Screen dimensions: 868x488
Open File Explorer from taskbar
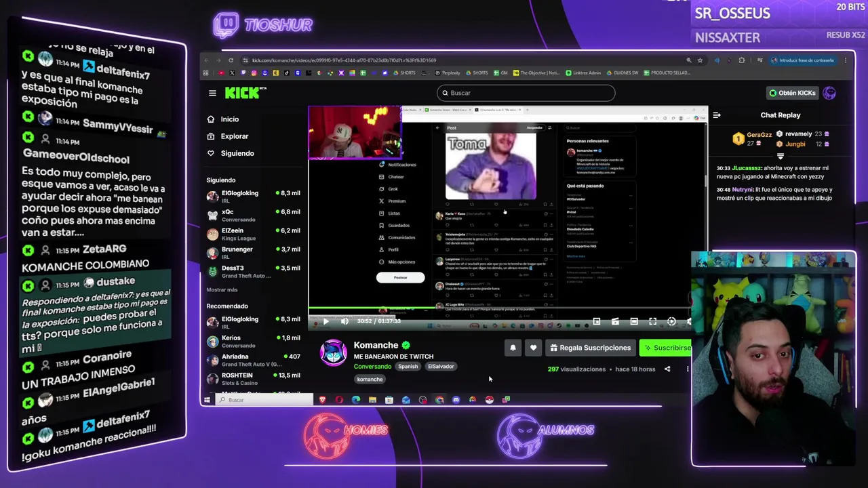[x=372, y=400]
